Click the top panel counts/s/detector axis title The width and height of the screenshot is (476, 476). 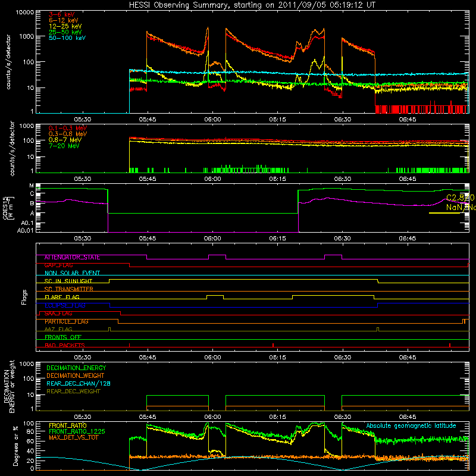point(8,62)
